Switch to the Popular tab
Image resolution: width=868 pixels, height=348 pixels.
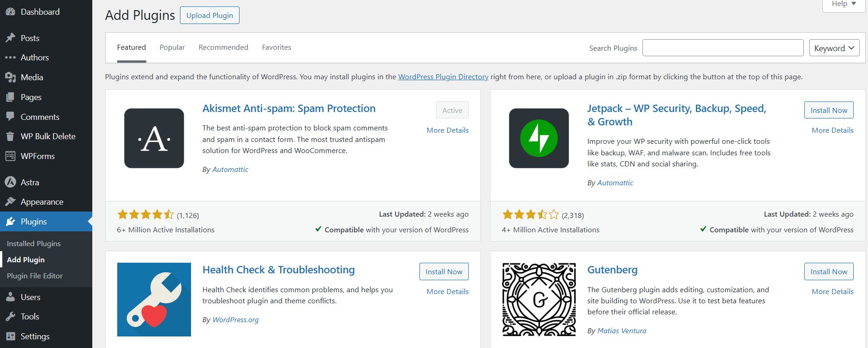(x=172, y=47)
